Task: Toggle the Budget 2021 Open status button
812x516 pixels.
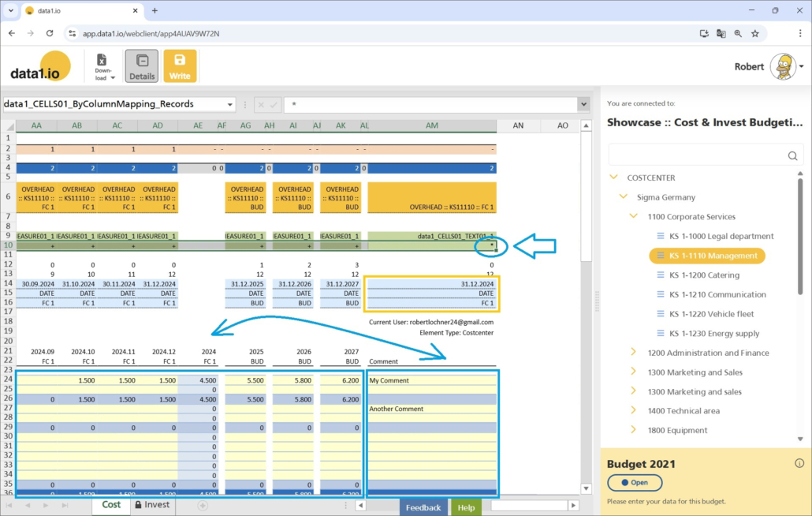Action: (635, 483)
